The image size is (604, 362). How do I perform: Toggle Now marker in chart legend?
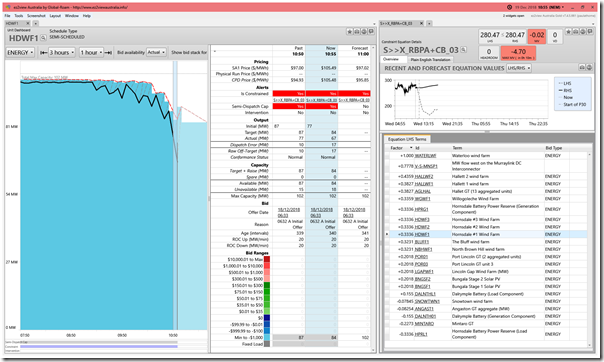[x=565, y=97]
